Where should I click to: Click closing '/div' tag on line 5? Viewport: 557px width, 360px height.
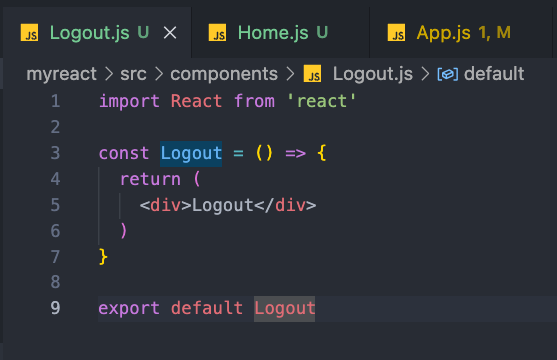point(285,205)
